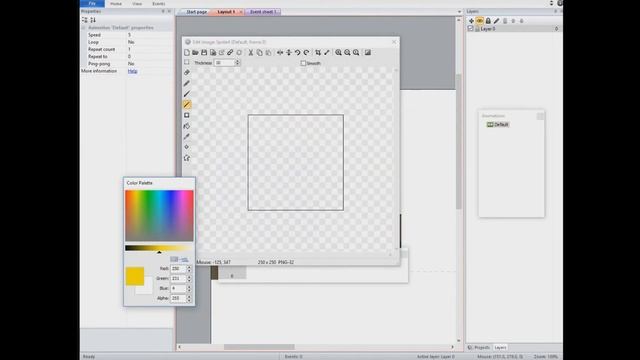
Task: Zoom in on the sprite canvas
Action: (338, 53)
